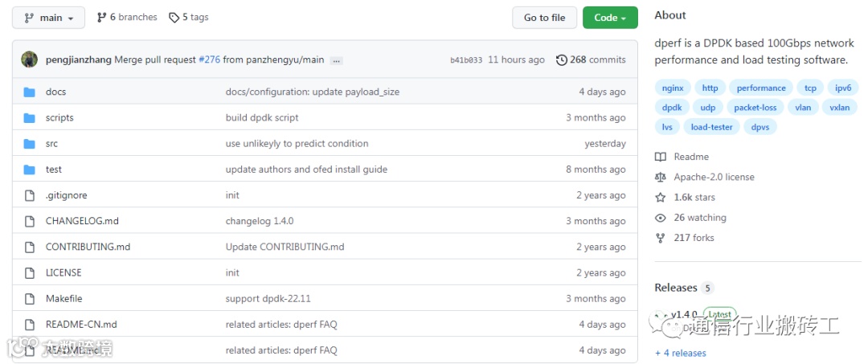
Task: Select the dpvs topic tag
Action: click(760, 127)
